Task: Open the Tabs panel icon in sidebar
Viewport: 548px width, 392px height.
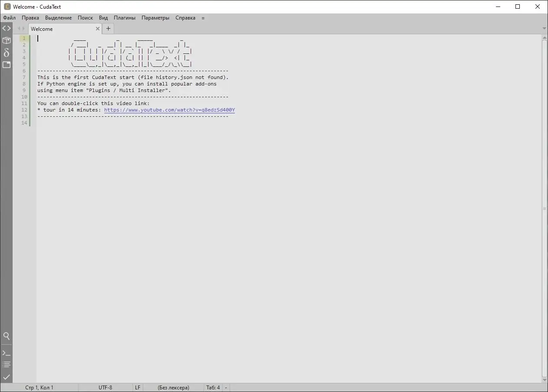Action: click(7, 65)
